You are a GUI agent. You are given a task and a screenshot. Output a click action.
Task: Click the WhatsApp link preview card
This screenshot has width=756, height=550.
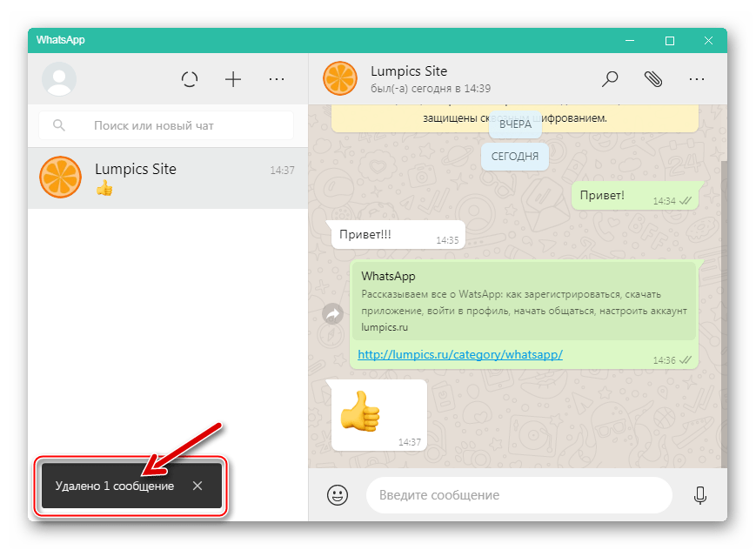click(524, 301)
